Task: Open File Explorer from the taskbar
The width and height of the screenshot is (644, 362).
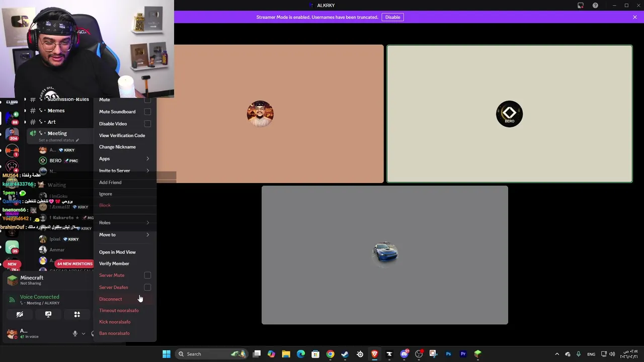Action: [x=286, y=354]
